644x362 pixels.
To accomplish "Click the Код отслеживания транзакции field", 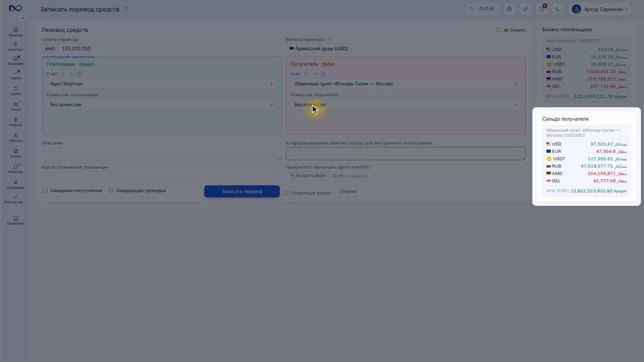I will pos(161,176).
